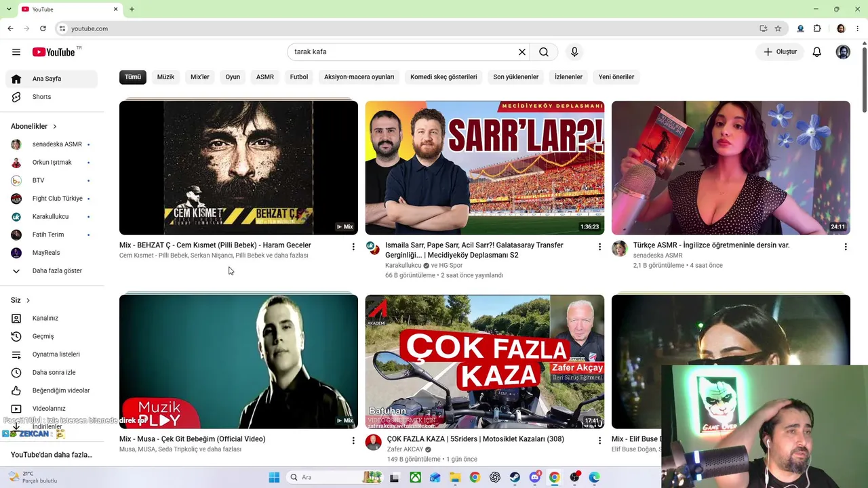Open senadeska ASMR avatar beside Türkçe ASMR video
Image resolution: width=868 pixels, height=488 pixels.
620,248
